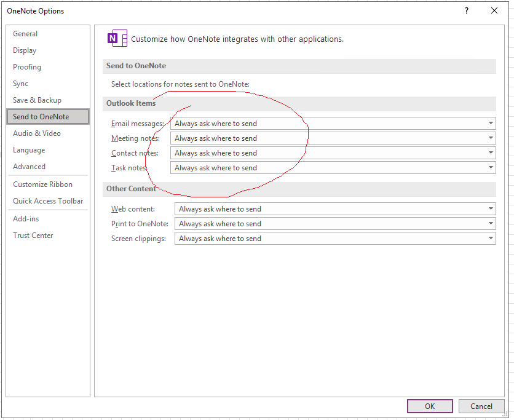Open the Meeting notes dropdown
Viewport: 514px width, 420px height.
coord(491,138)
